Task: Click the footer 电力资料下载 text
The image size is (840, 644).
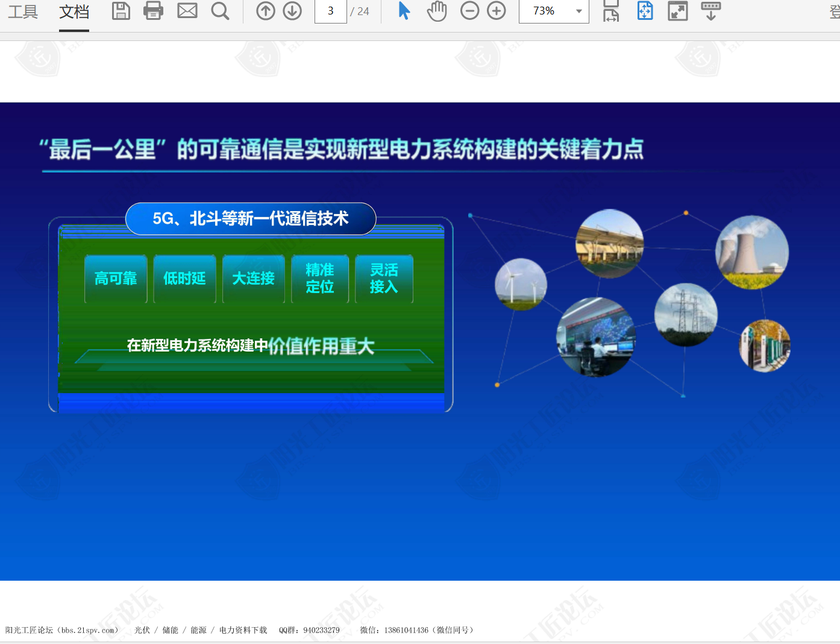Action: (x=243, y=630)
